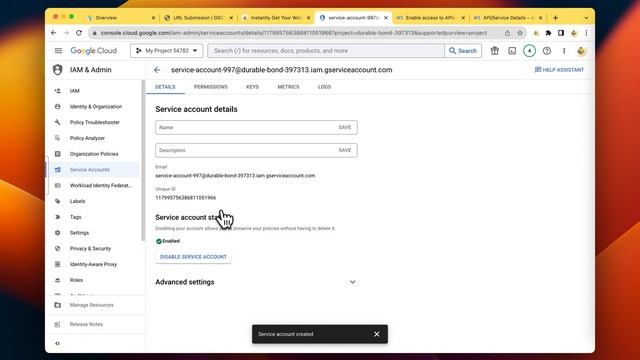The height and width of the screenshot is (360, 640).
Task: Open IAM Settings gear item
Action: point(94,233)
